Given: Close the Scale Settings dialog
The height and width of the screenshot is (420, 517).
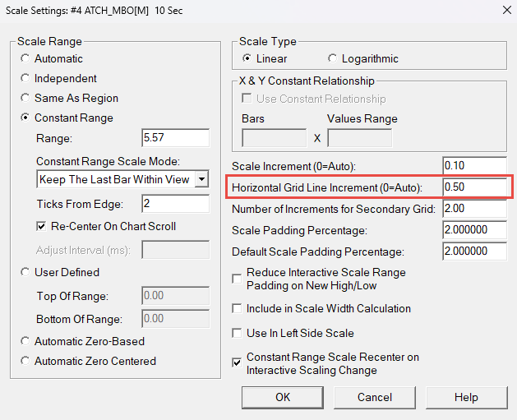Looking at the screenshot, I should (x=502, y=10).
